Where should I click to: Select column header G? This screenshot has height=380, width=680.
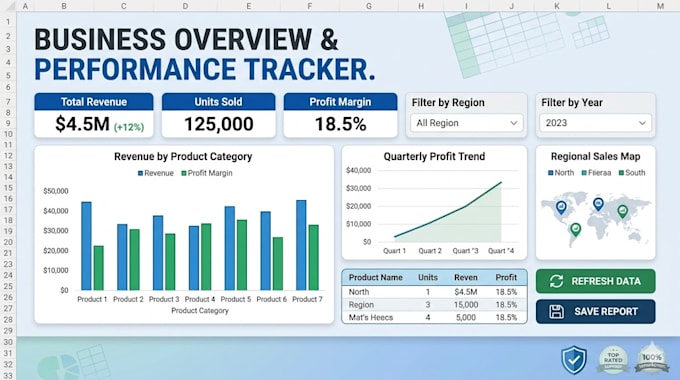pyautogui.click(x=369, y=6)
